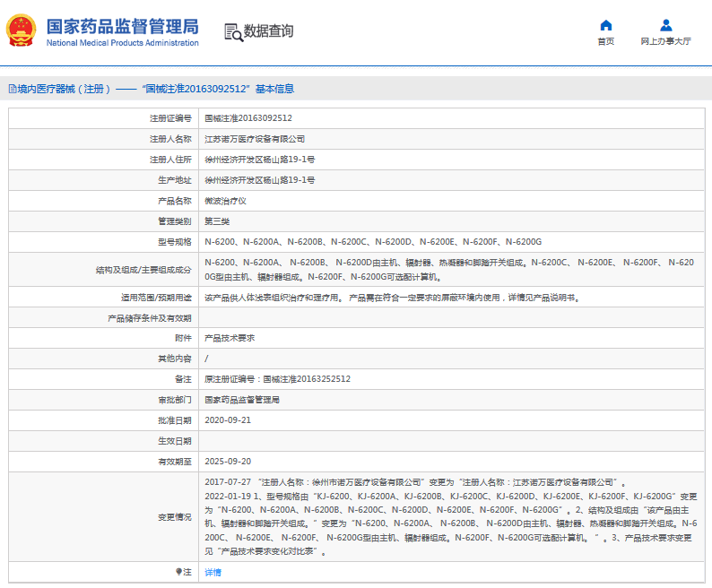The width and height of the screenshot is (712, 588).
Task: Select product name 微波治疗仪
Action: pyautogui.click(x=225, y=201)
